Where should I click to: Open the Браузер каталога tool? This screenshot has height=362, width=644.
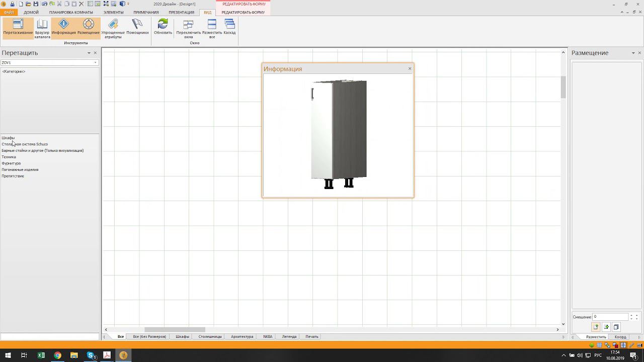[42, 28]
